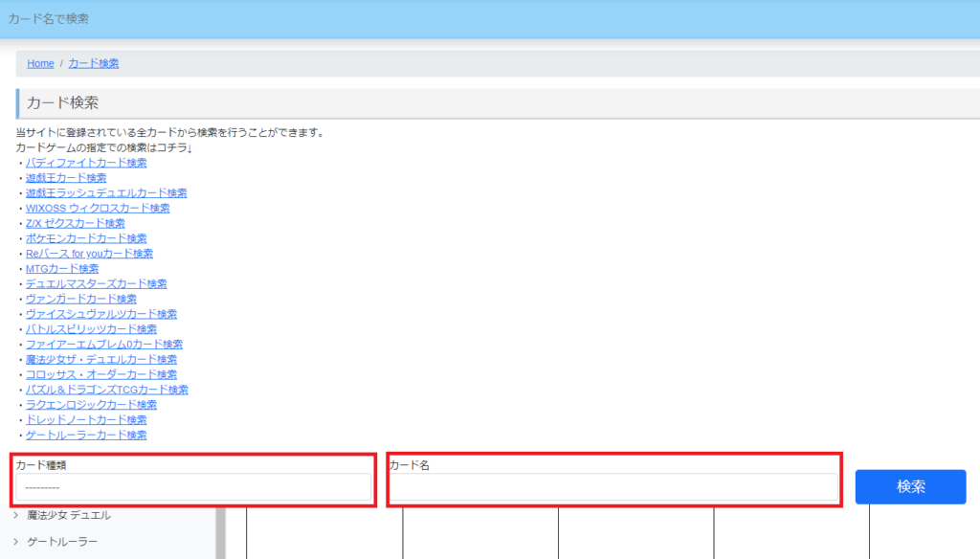Open the Z/X ゼクスカード検索 link
Viewport: 980px width, 559px height.
coord(76,223)
